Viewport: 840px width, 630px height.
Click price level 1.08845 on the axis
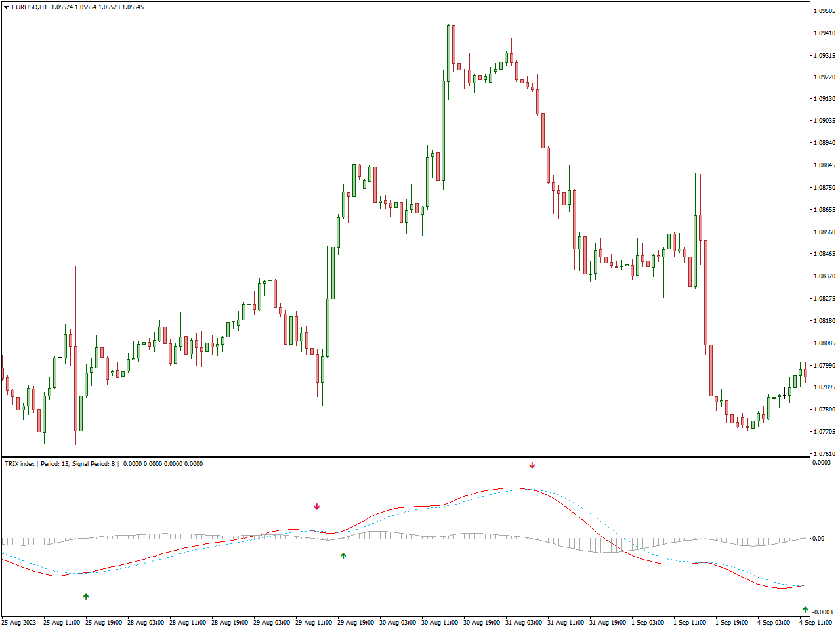pos(824,165)
